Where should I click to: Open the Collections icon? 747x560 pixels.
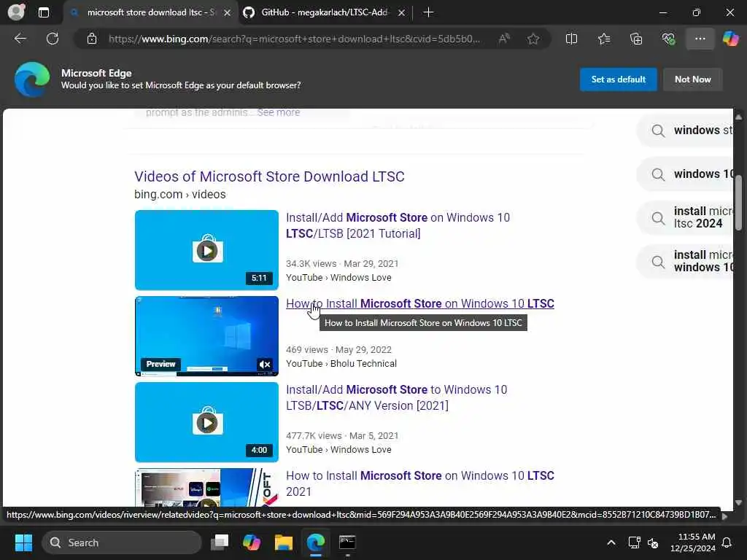point(636,39)
